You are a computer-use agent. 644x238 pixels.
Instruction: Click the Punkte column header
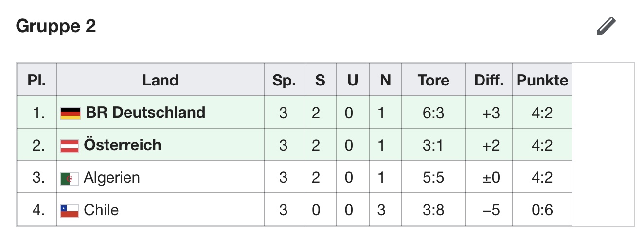point(542,80)
